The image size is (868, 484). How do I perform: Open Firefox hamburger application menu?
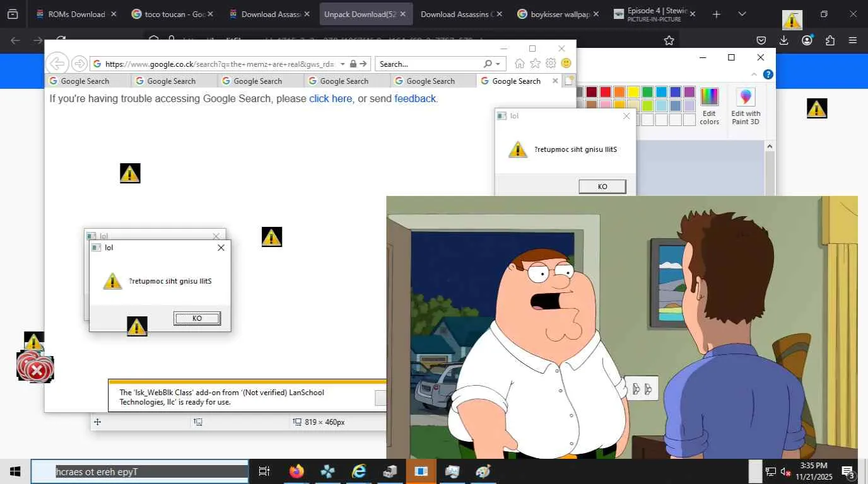click(853, 40)
